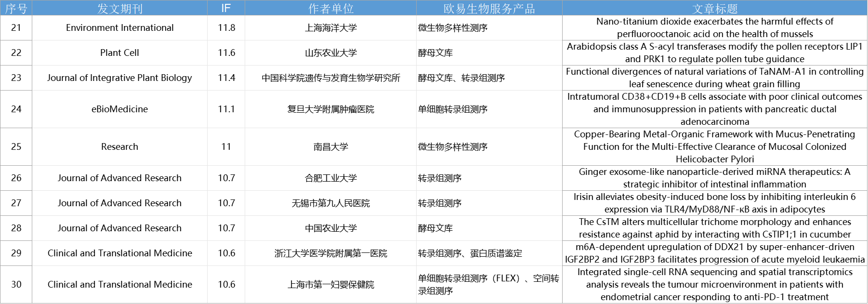The height and width of the screenshot is (304, 868).
Task: Click the IF value 10.6 in row 29
Action: click(x=226, y=253)
